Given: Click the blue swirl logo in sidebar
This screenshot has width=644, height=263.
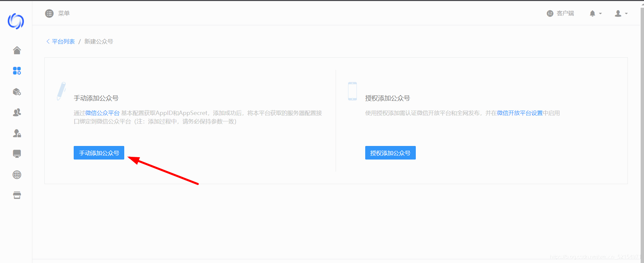Looking at the screenshot, I should [16, 21].
